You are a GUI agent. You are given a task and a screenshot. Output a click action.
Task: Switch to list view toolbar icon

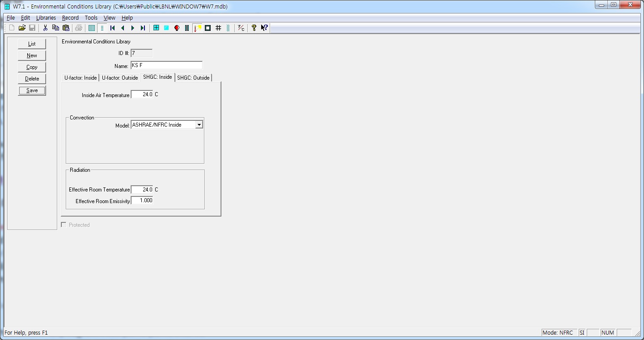(92, 28)
